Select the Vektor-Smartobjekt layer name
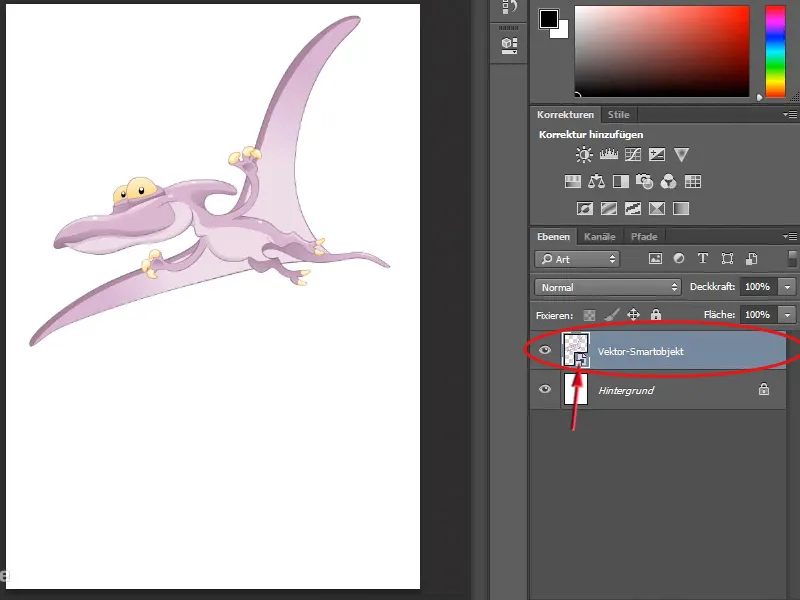Viewport: 800px width, 600px height. (640, 352)
